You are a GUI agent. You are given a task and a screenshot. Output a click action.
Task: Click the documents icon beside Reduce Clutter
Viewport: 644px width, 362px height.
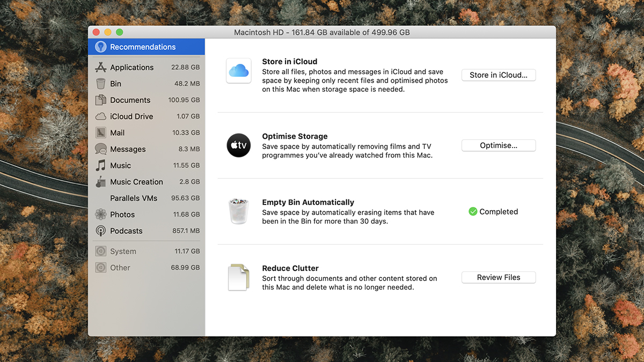tap(239, 277)
